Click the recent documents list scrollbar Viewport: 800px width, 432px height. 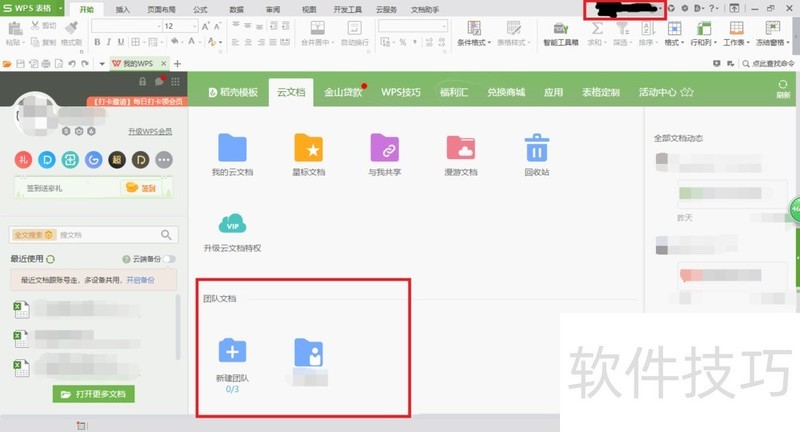(x=178, y=326)
